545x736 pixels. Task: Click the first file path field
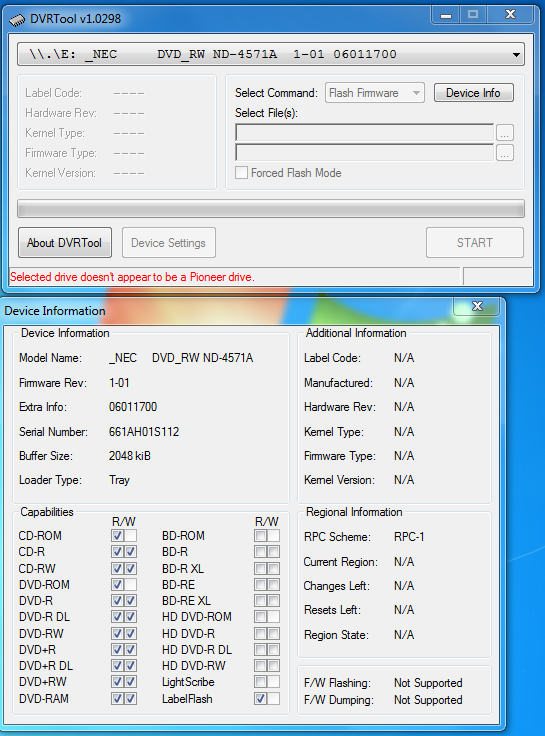pos(364,133)
